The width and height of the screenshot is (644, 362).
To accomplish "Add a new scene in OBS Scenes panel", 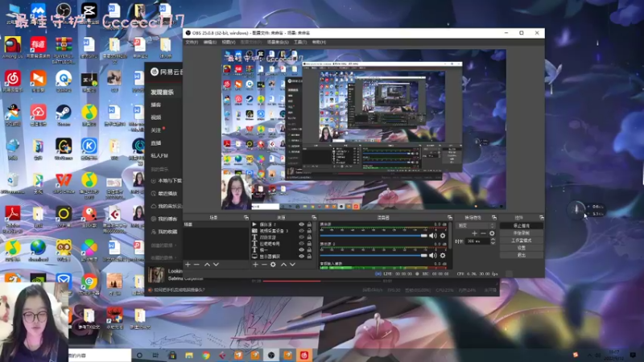I will tap(188, 265).
